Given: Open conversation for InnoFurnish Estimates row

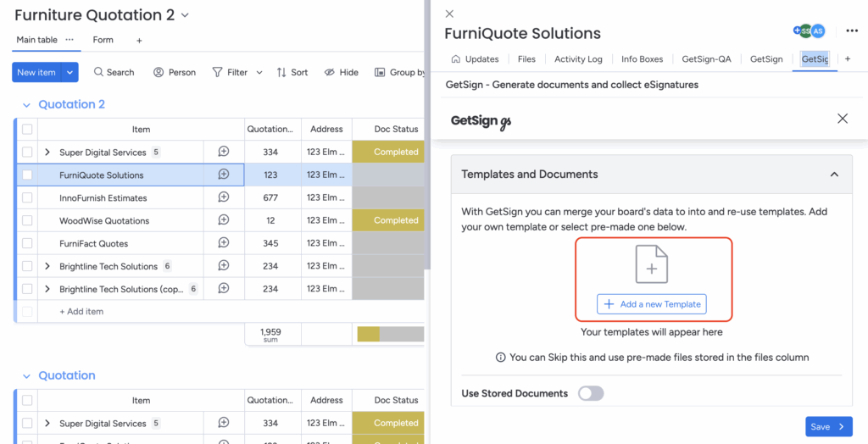Looking at the screenshot, I should pyautogui.click(x=224, y=197).
